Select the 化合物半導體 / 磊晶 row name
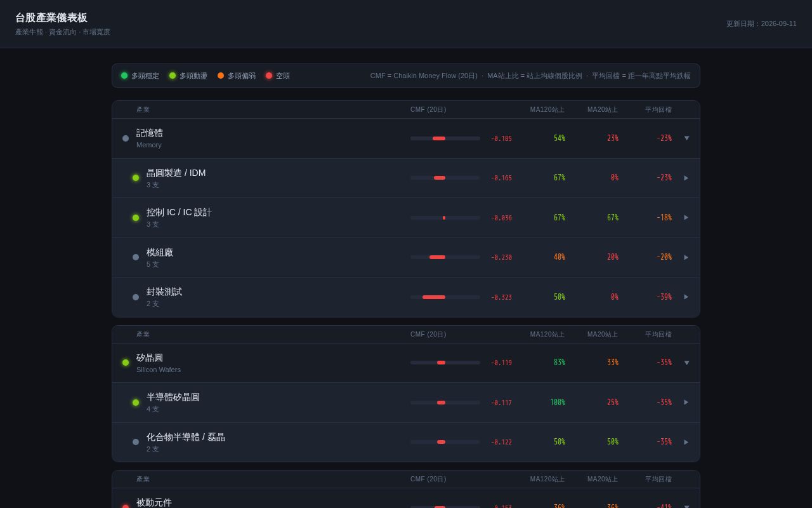 pos(186,437)
